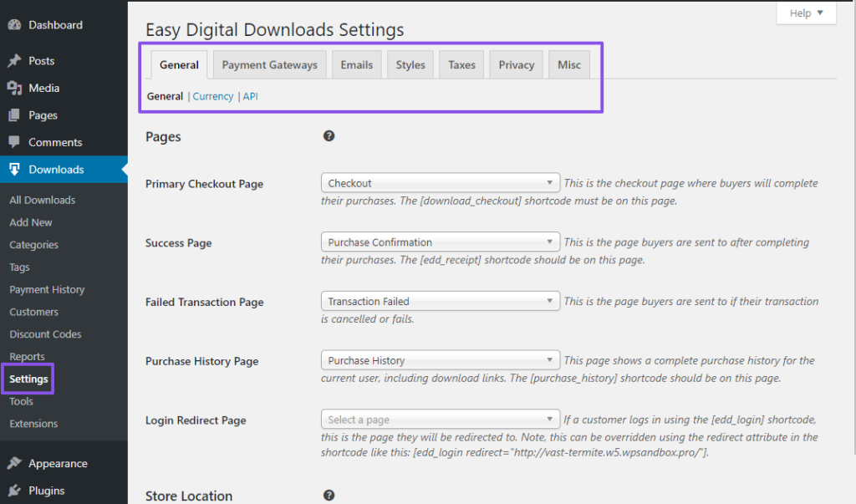Click the Dashboard gauge icon

14,24
